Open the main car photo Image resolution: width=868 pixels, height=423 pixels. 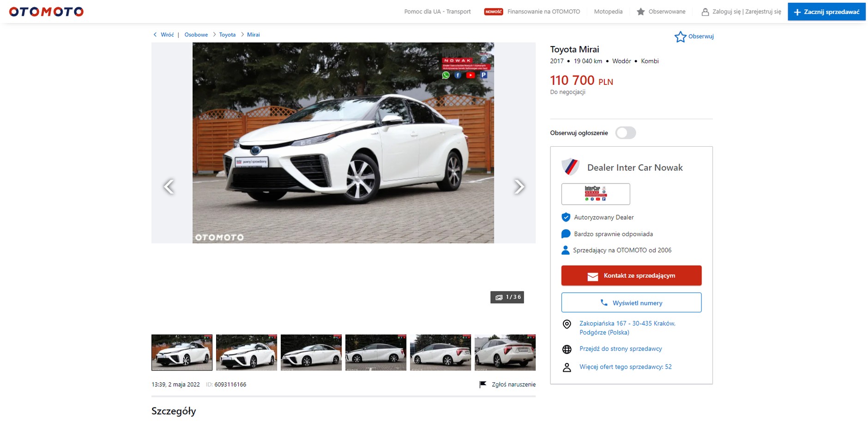pyautogui.click(x=343, y=143)
